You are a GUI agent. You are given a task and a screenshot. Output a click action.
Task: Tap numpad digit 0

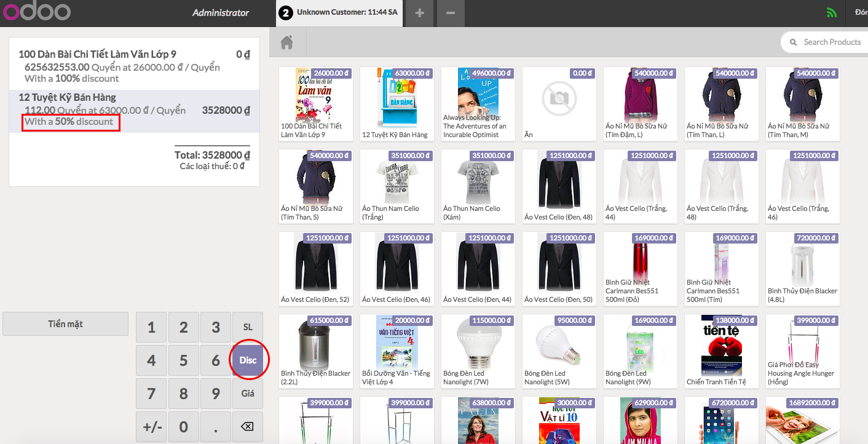[x=183, y=427]
